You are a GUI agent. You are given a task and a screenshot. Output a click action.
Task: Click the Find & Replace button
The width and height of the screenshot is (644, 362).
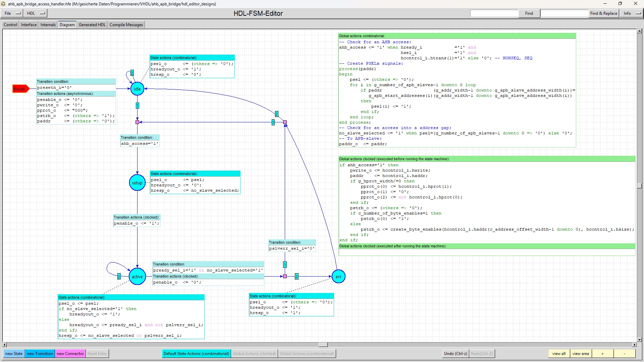pos(603,13)
